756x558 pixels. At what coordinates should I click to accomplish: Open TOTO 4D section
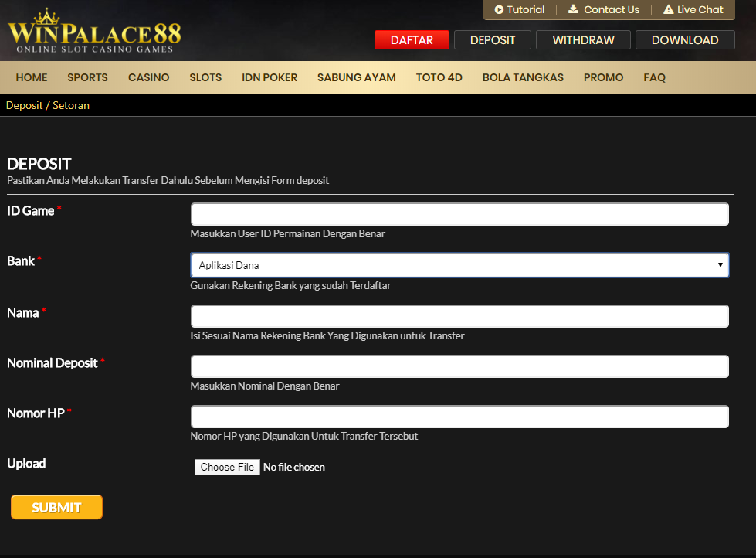439,77
